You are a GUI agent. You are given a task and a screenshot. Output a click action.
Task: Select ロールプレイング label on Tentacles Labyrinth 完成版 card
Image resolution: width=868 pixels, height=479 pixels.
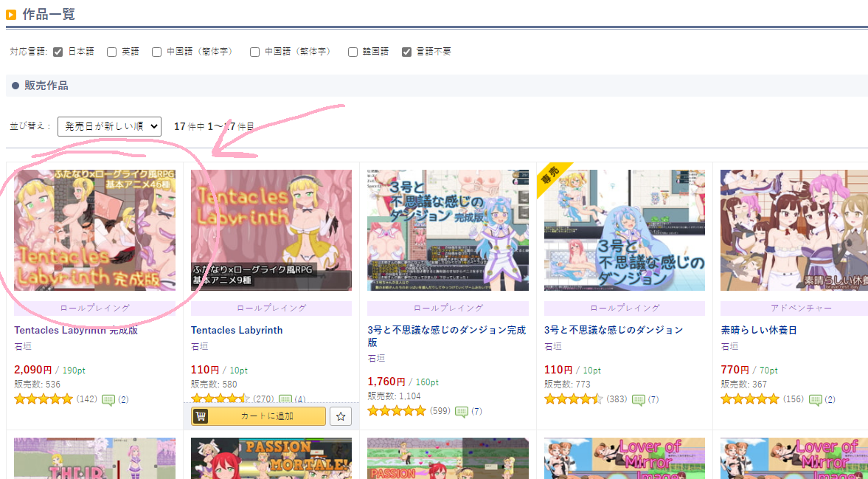coord(94,308)
